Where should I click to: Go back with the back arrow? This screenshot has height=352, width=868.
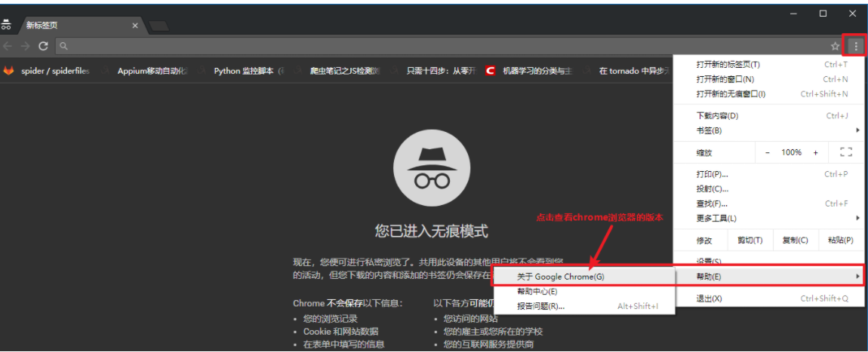[8, 46]
